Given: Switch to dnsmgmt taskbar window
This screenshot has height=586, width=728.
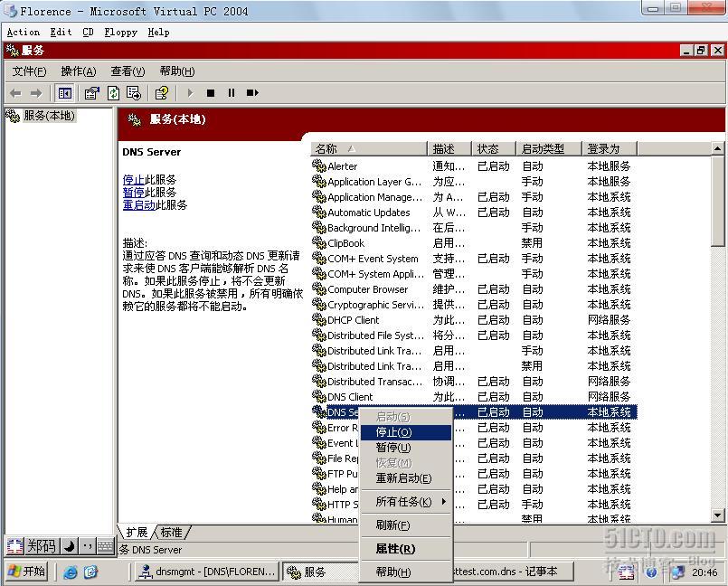Looking at the screenshot, I should 207,572.
